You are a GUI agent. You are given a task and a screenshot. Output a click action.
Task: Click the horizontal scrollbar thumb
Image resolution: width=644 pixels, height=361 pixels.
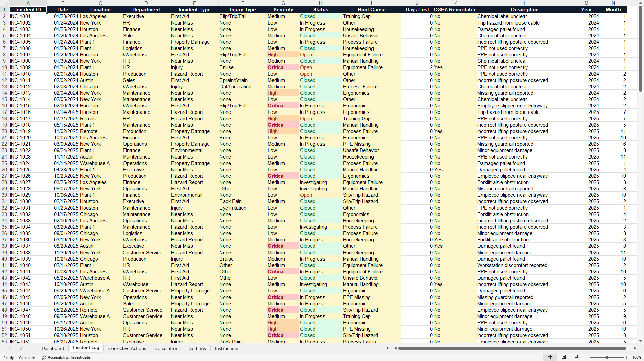pos(512,348)
